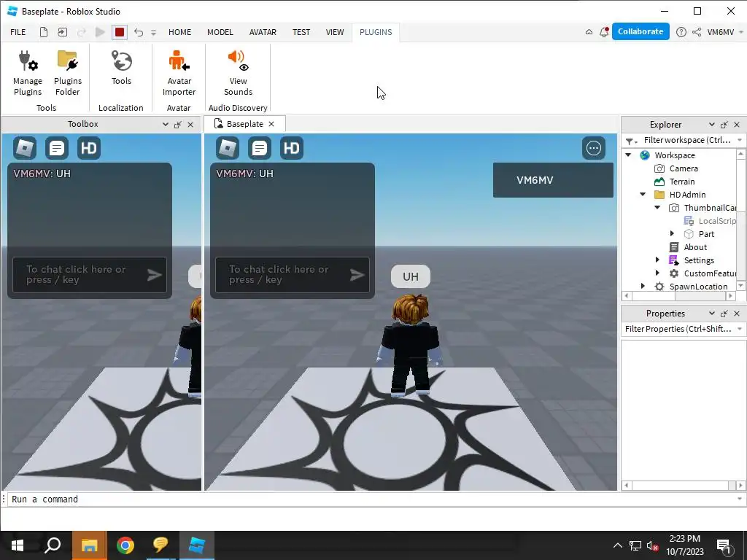Open Windows Start menu
This screenshot has height=560, width=747.
pos(18,545)
